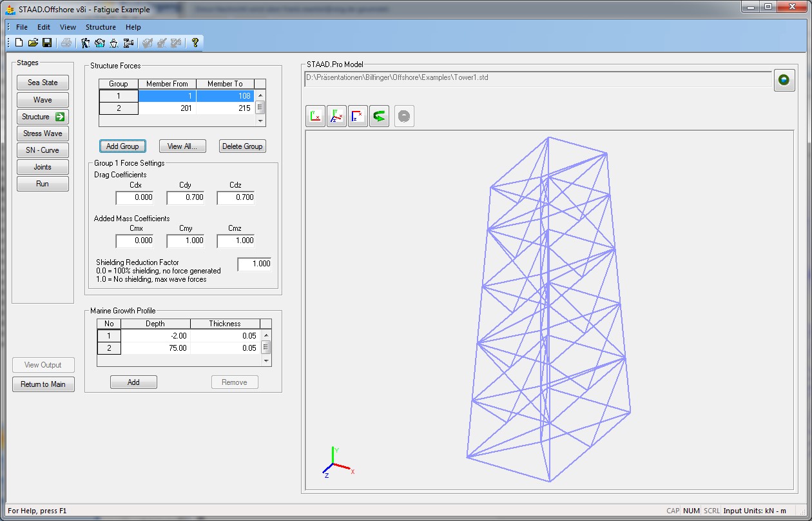
Task: Switch the model to the isometric view
Action: 336,117
